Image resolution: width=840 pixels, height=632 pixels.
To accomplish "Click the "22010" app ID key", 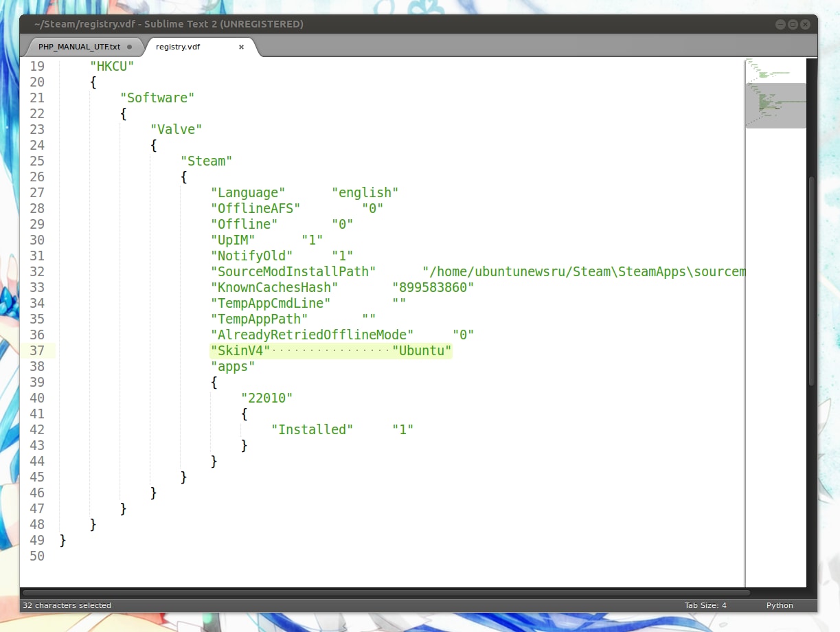I will (x=266, y=398).
